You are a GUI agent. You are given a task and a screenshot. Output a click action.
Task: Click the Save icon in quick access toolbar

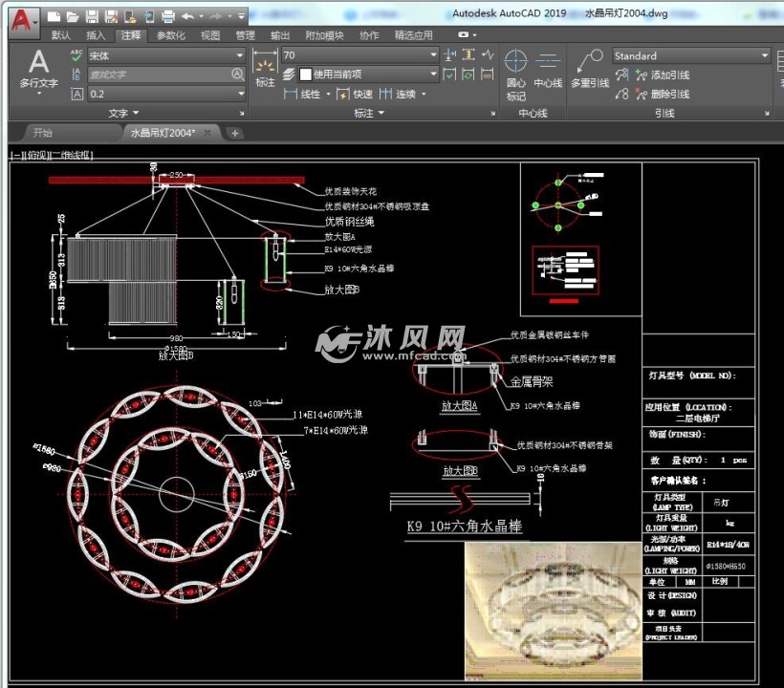(92, 16)
